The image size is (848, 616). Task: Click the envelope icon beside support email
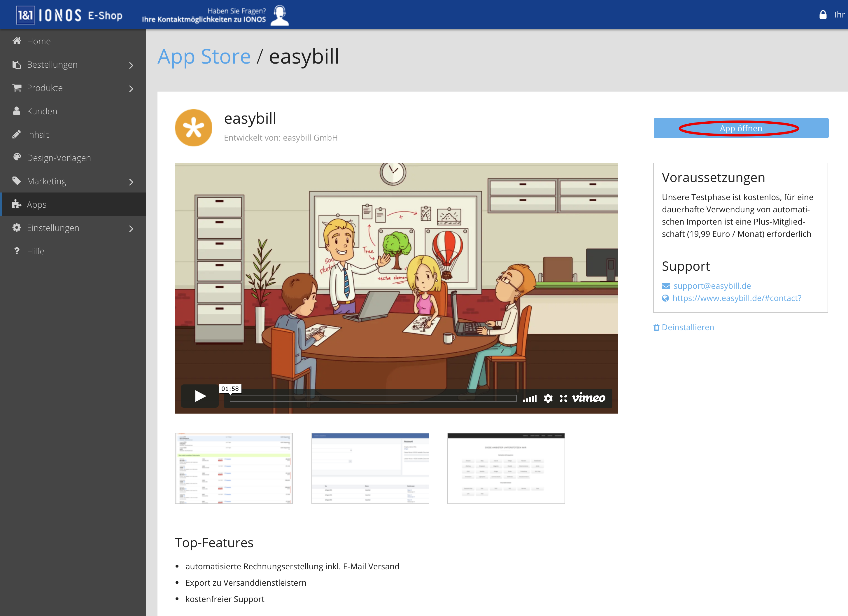pos(666,286)
